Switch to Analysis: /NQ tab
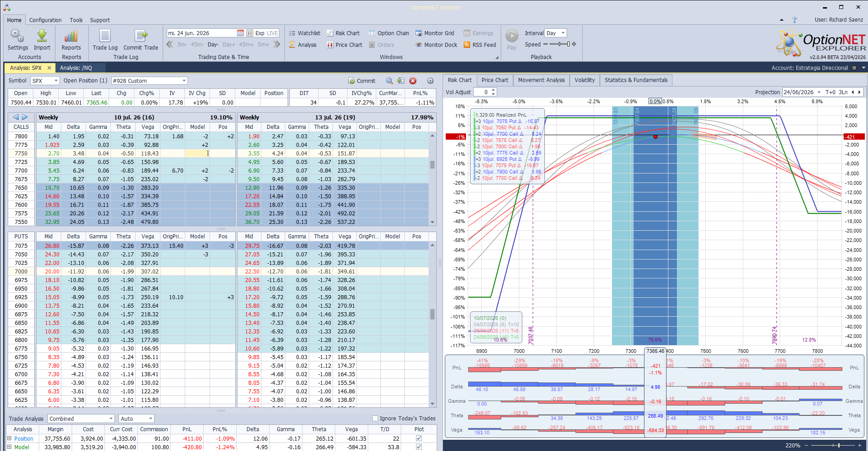This screenshot has height=451, width=868. click(76, 68)
